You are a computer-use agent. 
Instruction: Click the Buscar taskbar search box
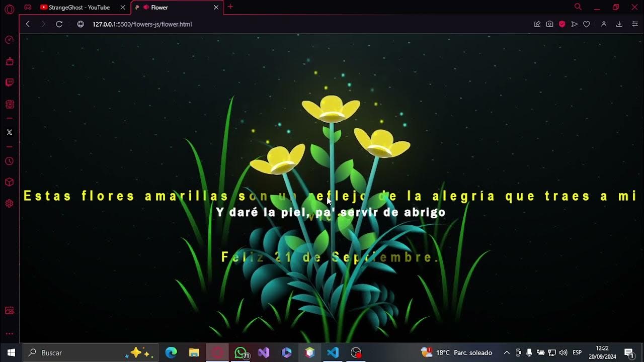point(91,352)
